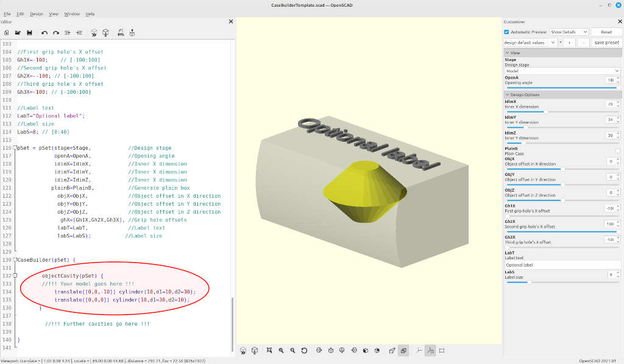Zoom in on the 3D view
The width and height of the screenshot is (624, 364).
pyautogui.click(x=281, y=351)
